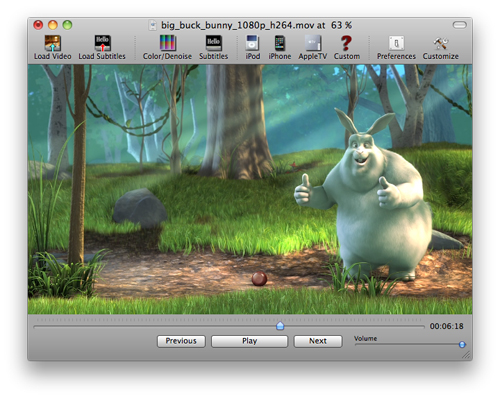
Task: Click the Play button
Action: [249, 341]
